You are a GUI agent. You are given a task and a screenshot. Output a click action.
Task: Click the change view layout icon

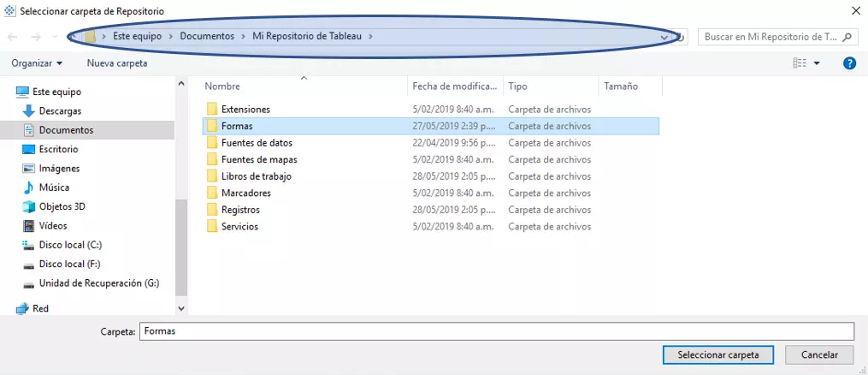click(x=800, y=63)
